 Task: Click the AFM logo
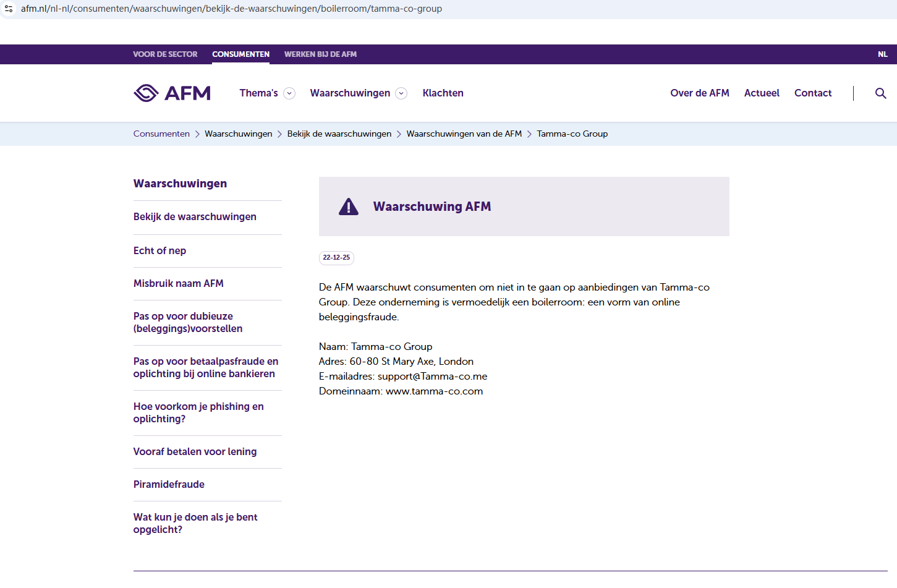point(172,93)
